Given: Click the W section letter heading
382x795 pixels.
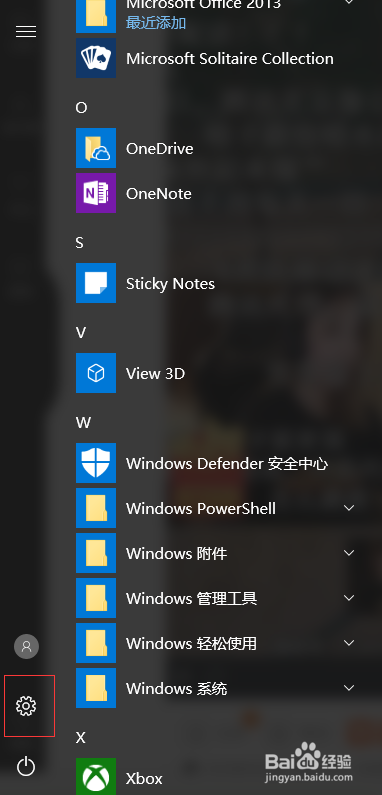Looking at the screenshot, I should tap(83, 422).
